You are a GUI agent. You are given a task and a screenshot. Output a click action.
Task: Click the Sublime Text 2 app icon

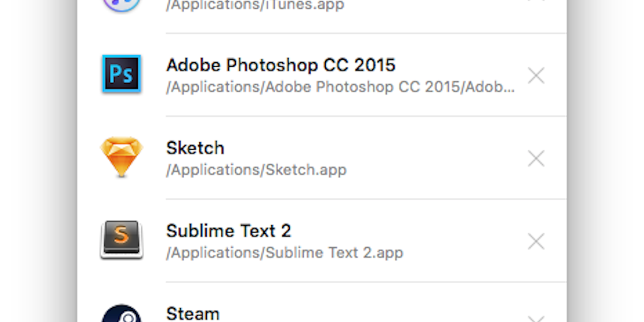pos(121,240)
